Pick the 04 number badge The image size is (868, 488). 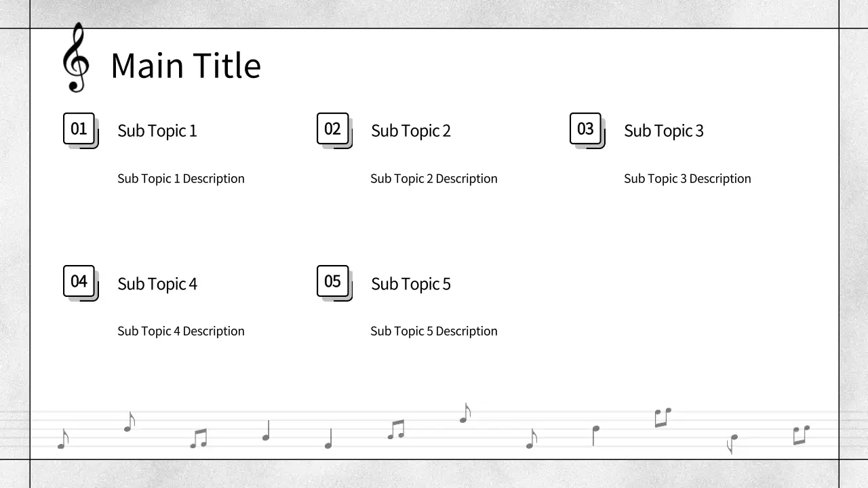(79, 281)
